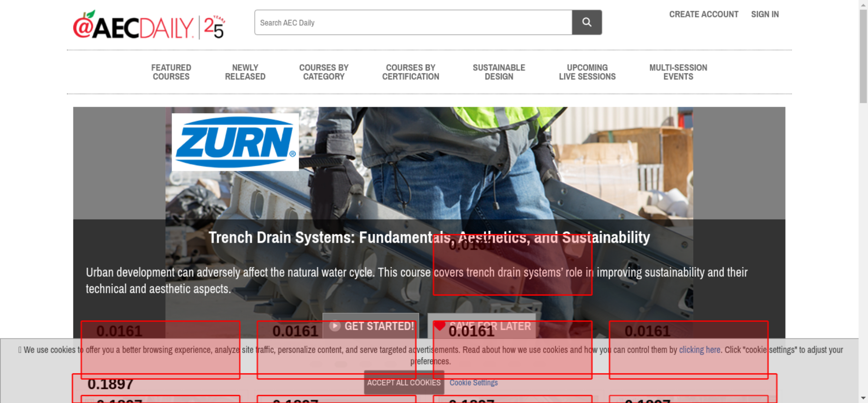Image resolution: width=868 pixels, height=403 pixels.
Task: Click into the Search AEC Daily field
Action: tap(412, 23)
